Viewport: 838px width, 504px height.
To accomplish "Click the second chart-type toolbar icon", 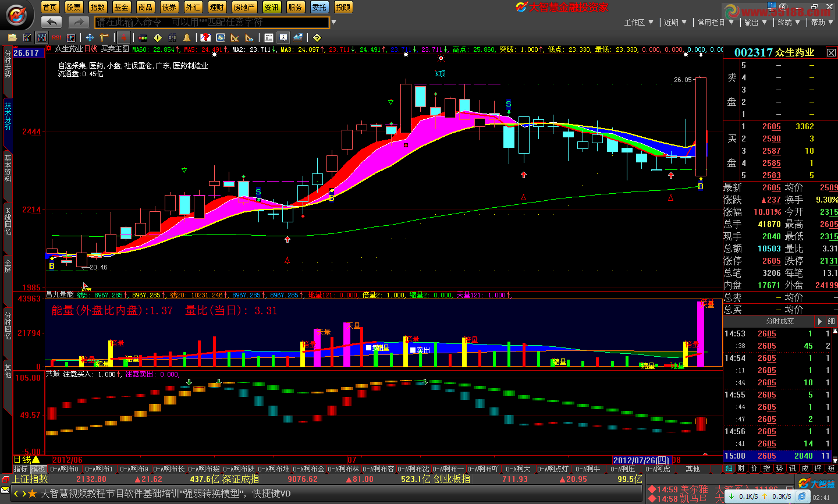I will (27, 37).
